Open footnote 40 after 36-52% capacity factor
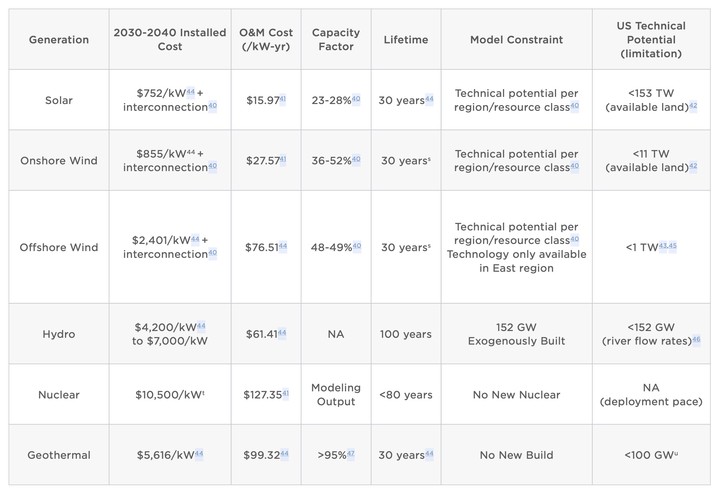Screen dimensions: 720x494 coord(356,159)
